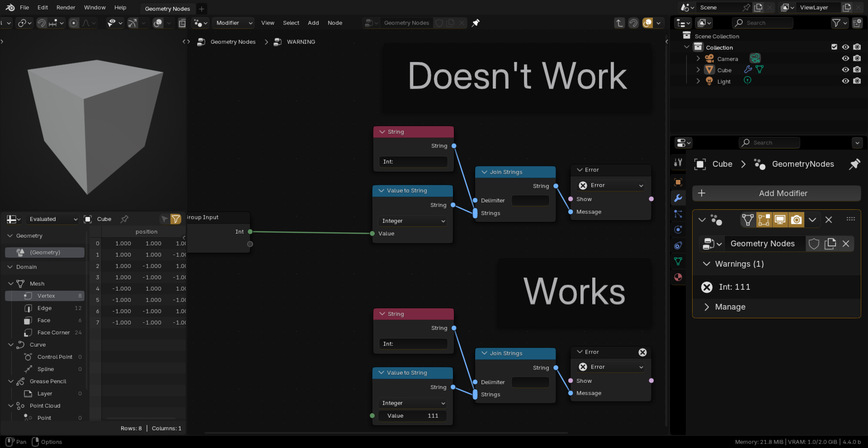This screenshot has width=868, height=448.
Task: Click the Parent Node Tree arrow icon
Action: pyautogui.click(x=619, y=23)
